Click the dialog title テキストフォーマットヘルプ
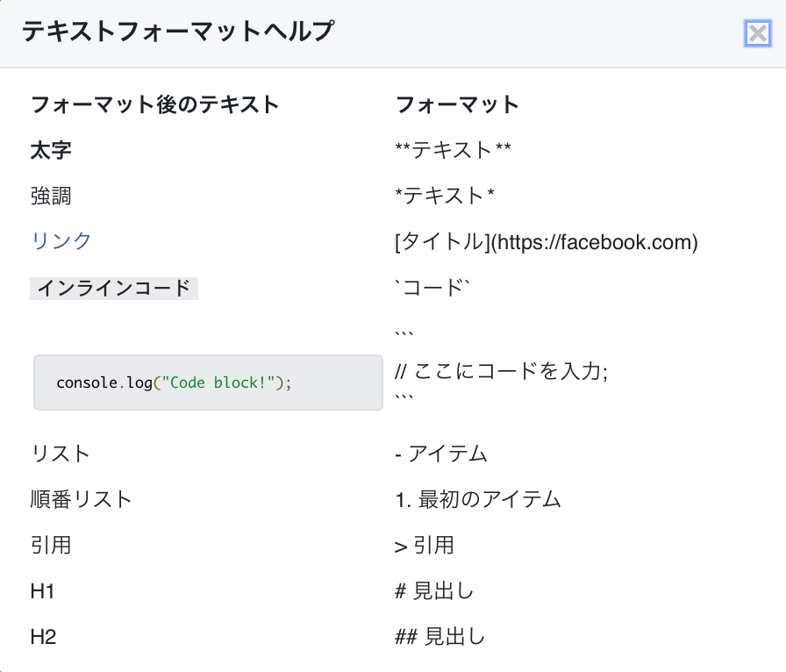Screen dimensions: 786x672 (x=178, y=32)
